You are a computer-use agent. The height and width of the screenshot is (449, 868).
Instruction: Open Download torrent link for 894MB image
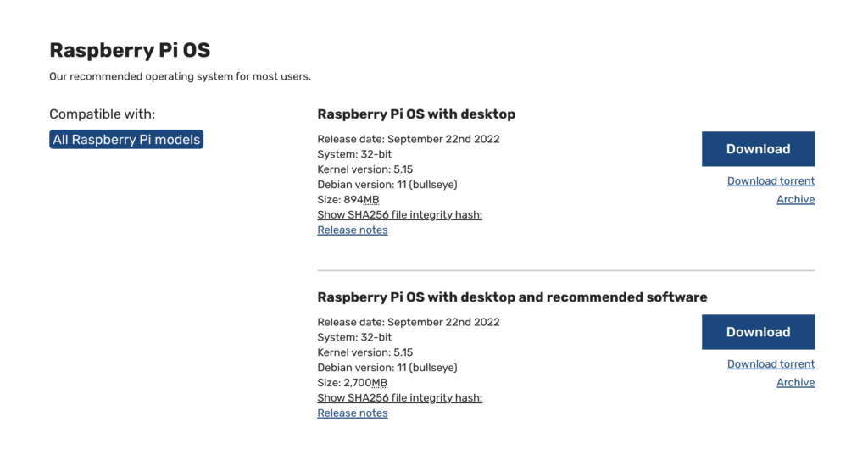[771, 181]
